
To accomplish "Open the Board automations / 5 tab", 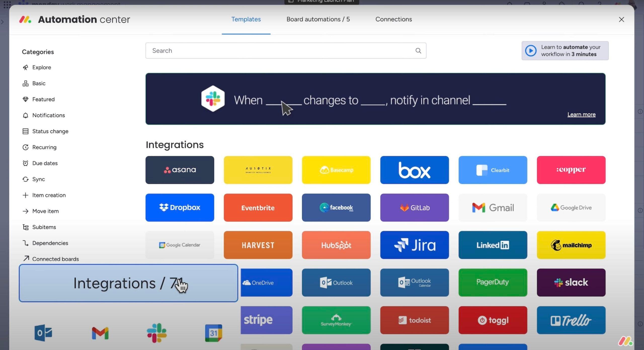I will pos(318,19).
